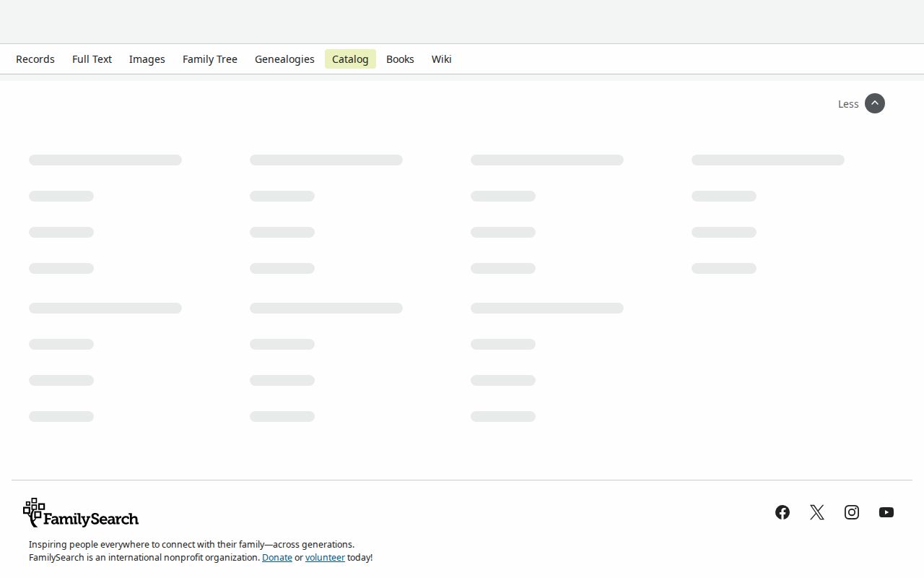The height and width of the screenshot is (578, 924).
Task: Open the Full Text tab
Action: (92, 59)
